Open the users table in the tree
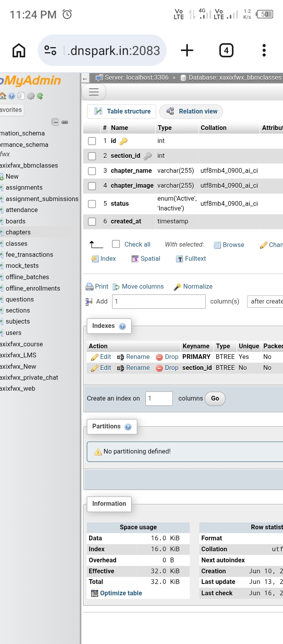Screen dimensions: 283x644 [x=13, y=333]
